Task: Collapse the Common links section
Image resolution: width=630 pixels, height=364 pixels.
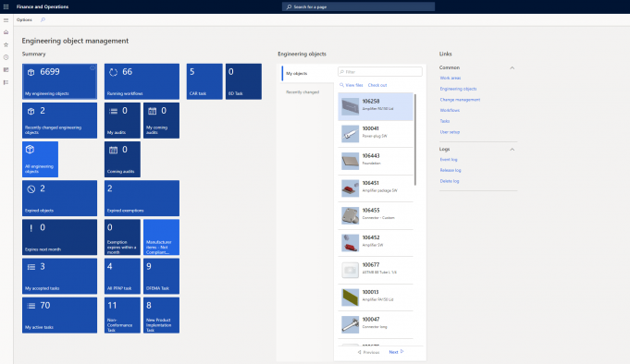Action: pos(513,67)
